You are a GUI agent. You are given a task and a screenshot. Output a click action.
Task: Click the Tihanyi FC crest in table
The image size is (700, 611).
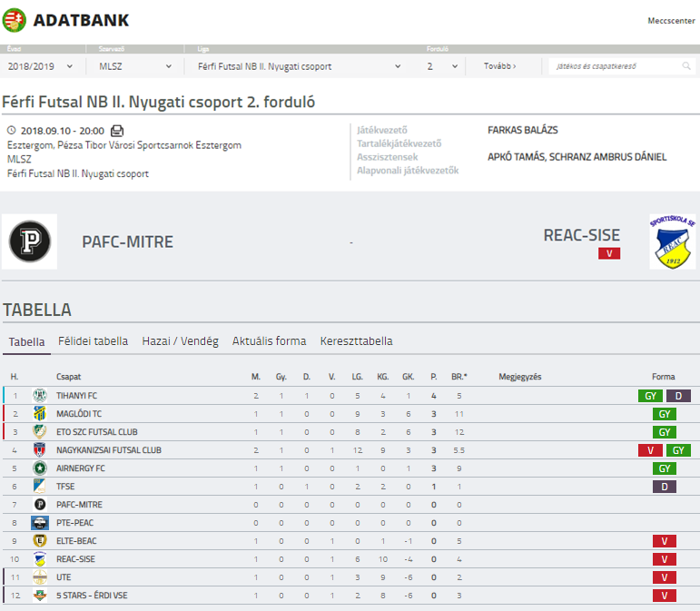(40, 396)
